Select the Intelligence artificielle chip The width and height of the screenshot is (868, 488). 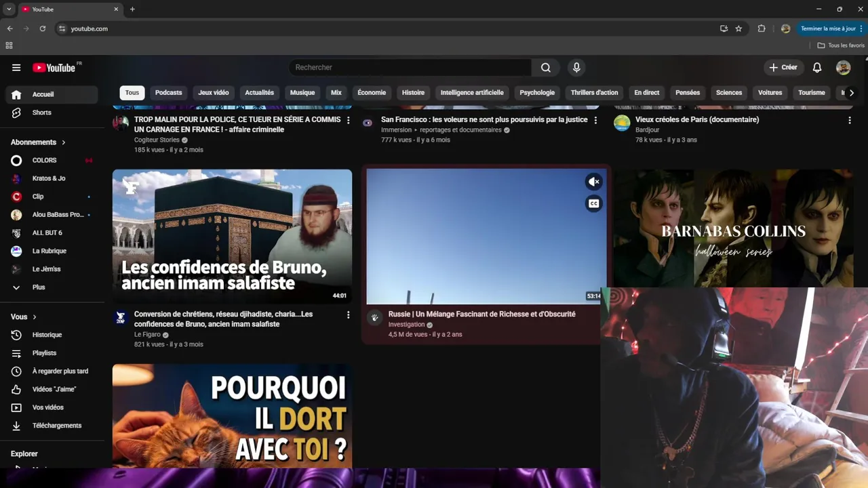(472, 93)
